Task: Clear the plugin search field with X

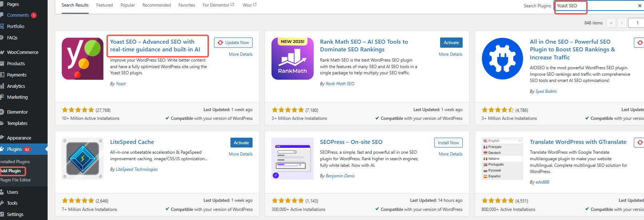Action: click(x=640, y=5)
